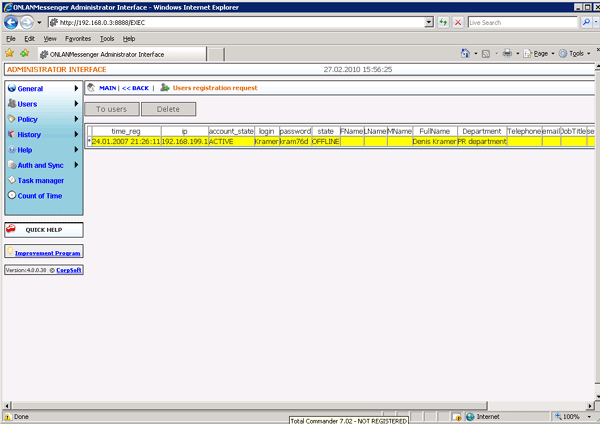Open the Improvement Program link
The image size is (600, 424).
47,253
